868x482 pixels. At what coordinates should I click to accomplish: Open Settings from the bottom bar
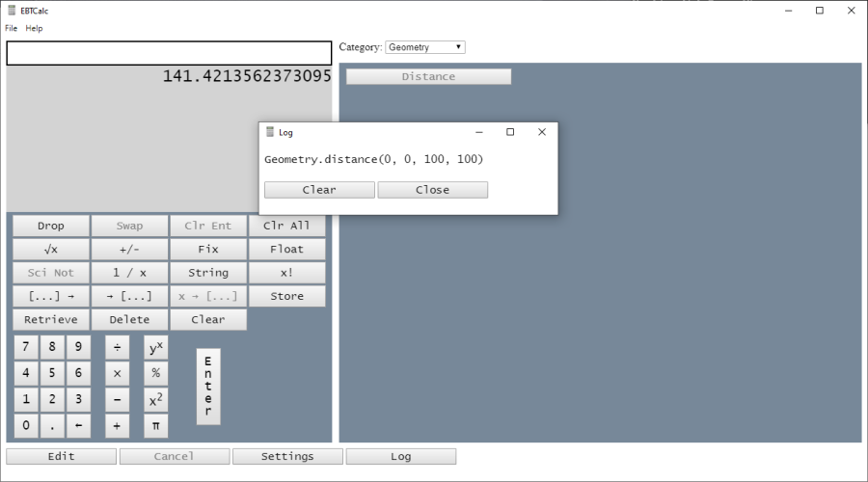click(287, 456)
